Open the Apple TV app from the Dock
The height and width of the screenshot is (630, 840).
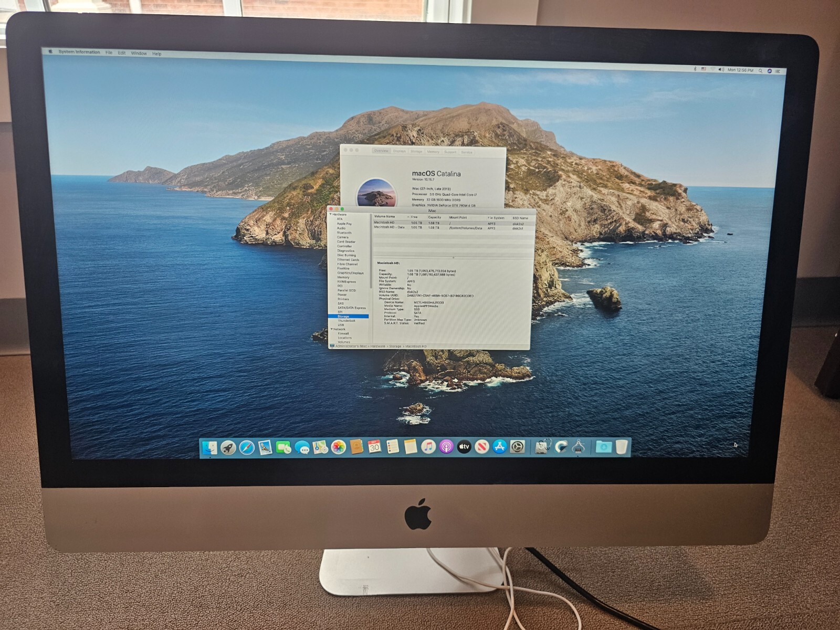point(464,446)
